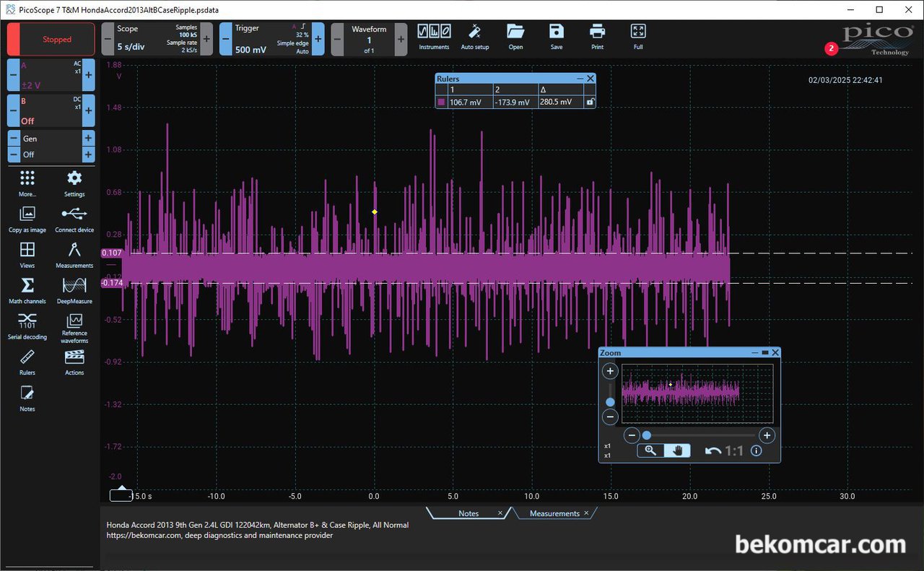Click horizontal zoom plus in Zoom panel

coord(767,435)
